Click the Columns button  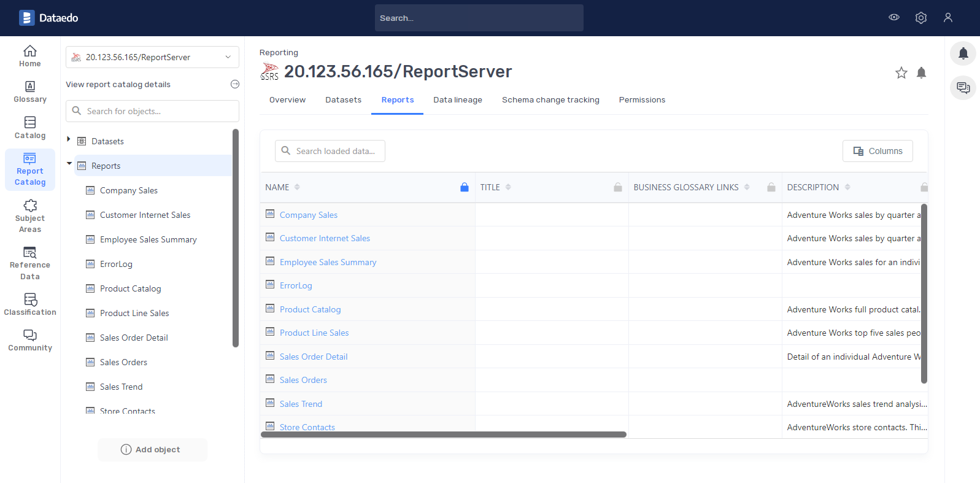[877, 151]
